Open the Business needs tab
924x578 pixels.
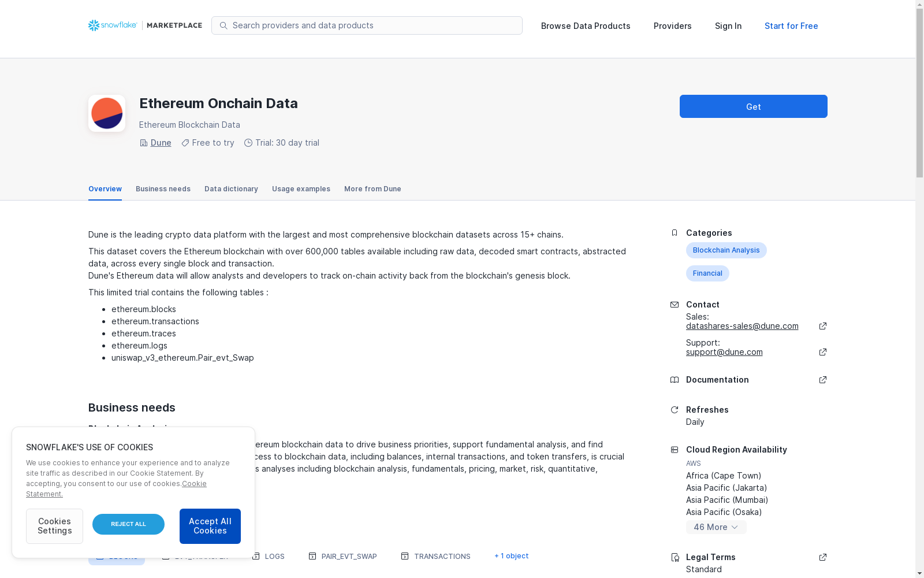tap(163, 189)
